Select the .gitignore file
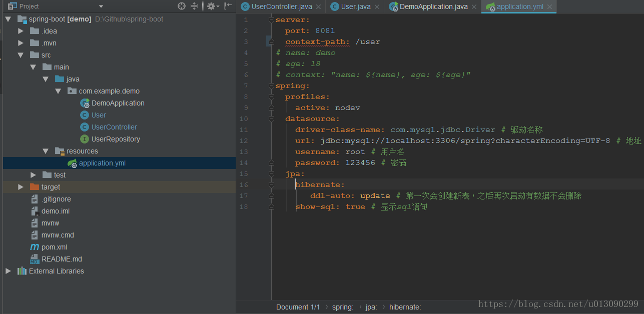Image resolution: width=644 pixels, height=314 pixels. point(56,199)
